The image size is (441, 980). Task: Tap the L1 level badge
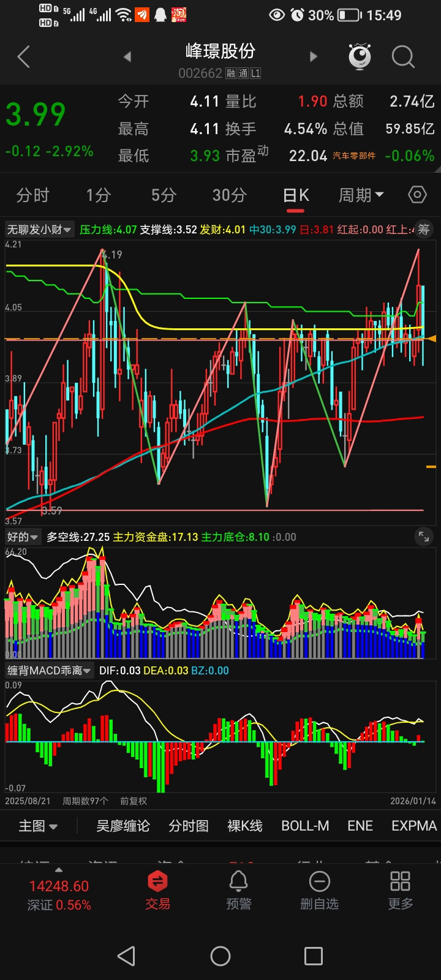coord(255,73)
